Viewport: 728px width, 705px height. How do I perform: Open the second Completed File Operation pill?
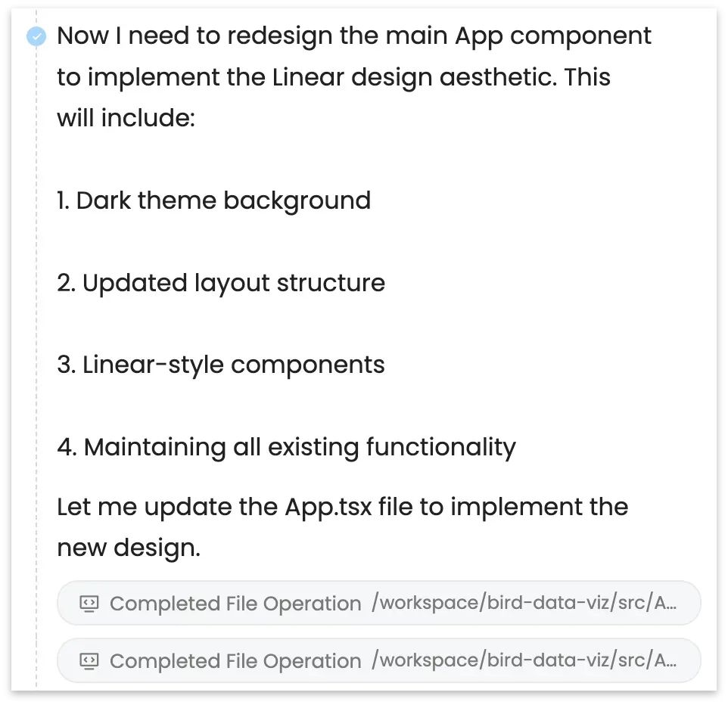click(x=379, y=660)
